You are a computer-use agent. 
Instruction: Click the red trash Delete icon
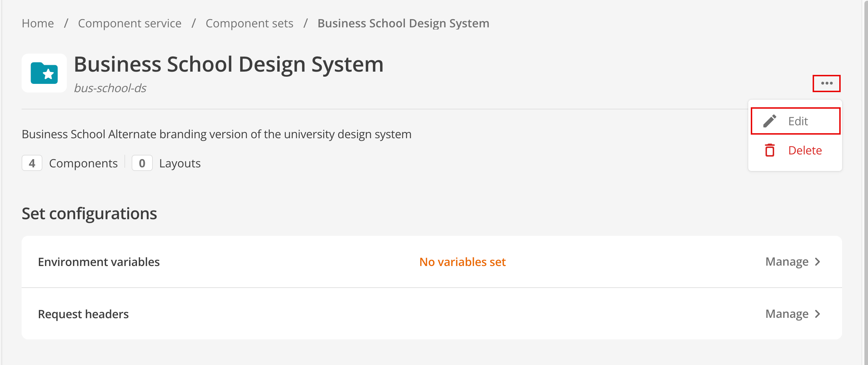pyautogui.click(x=770, y=150)
